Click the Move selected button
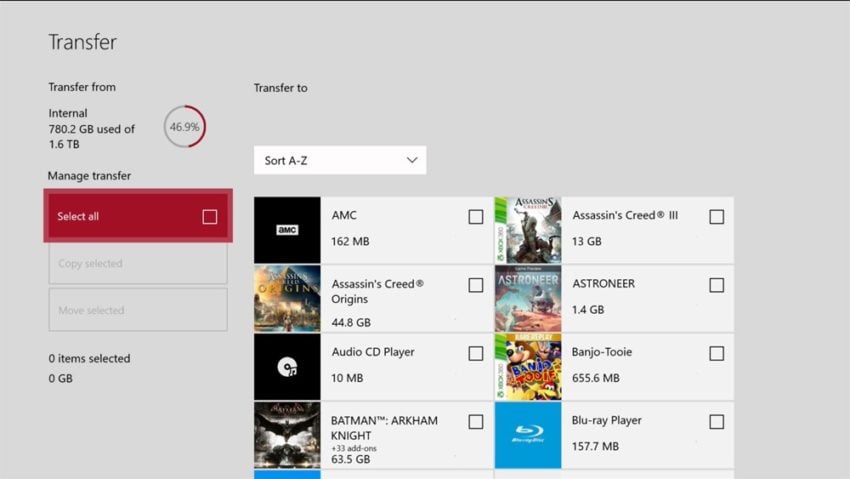 [x=138, y=310]
